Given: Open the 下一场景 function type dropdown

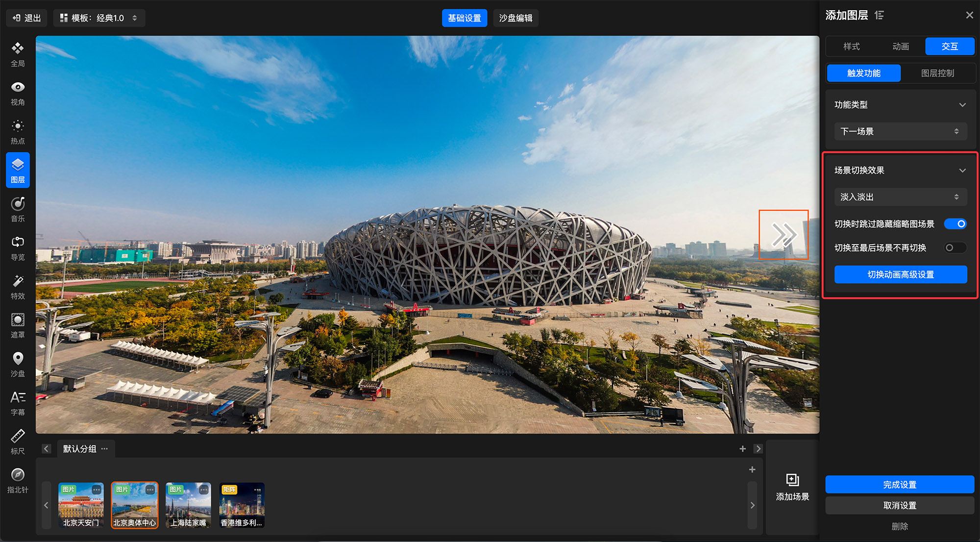Looking at the screenshot, I should [x=900, y=131].
